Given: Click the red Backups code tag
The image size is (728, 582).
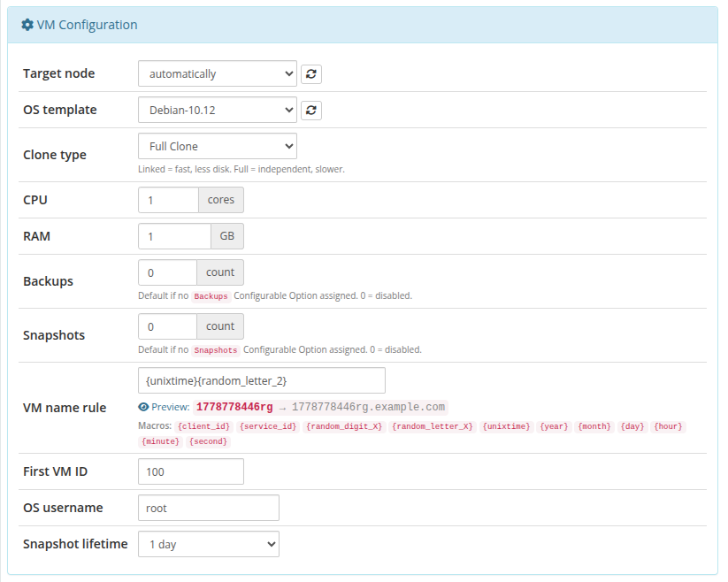Looking at the screenshot, I should [211, 296].
